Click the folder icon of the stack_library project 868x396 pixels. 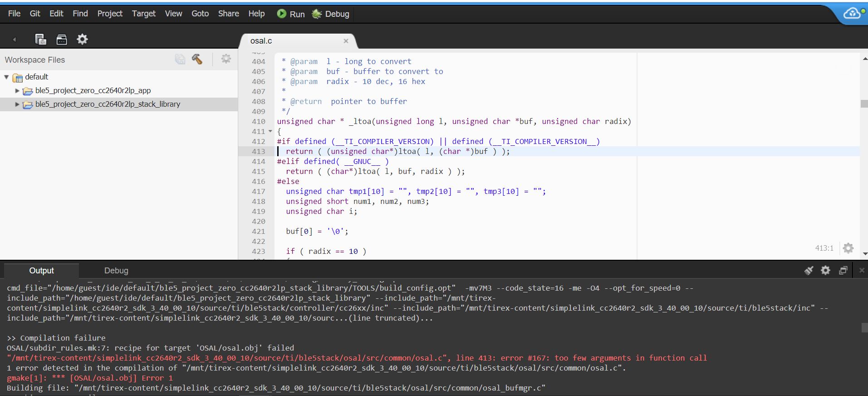[28, 104]
